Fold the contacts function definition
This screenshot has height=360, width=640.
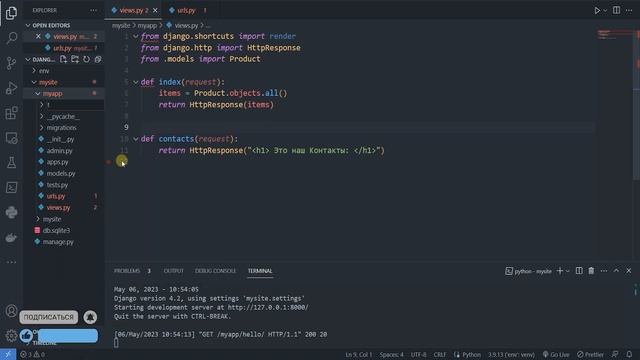tap(136, 139)
